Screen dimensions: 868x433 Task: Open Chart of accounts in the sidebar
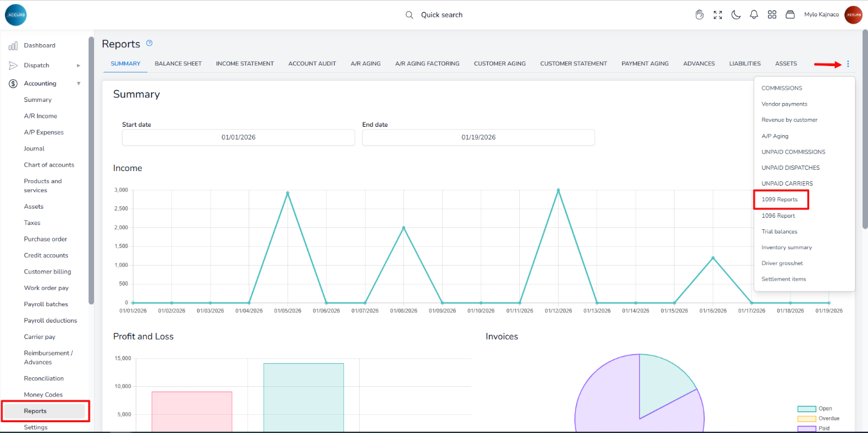[x=49, y=165]
